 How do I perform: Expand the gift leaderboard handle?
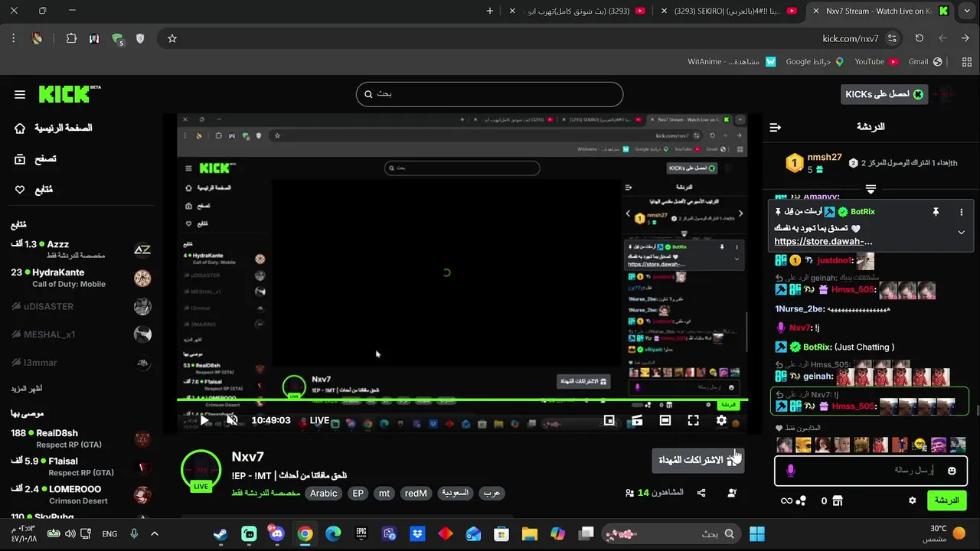(871, 188)
